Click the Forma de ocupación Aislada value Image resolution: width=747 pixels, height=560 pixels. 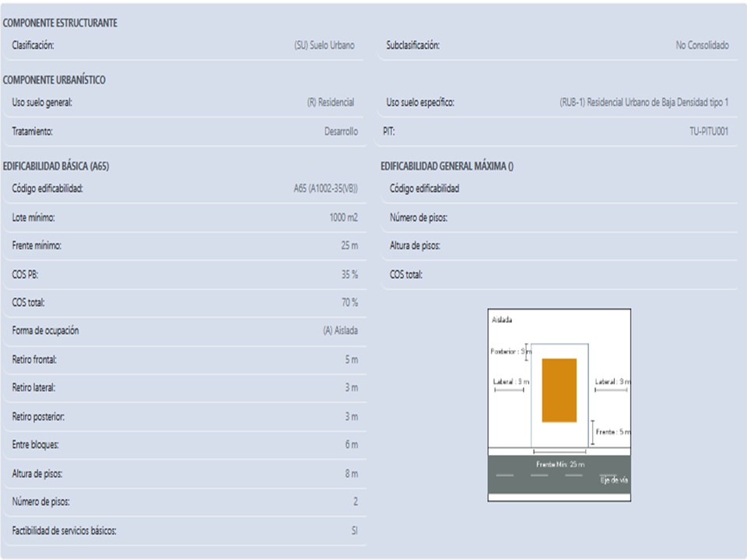point(341,331)
